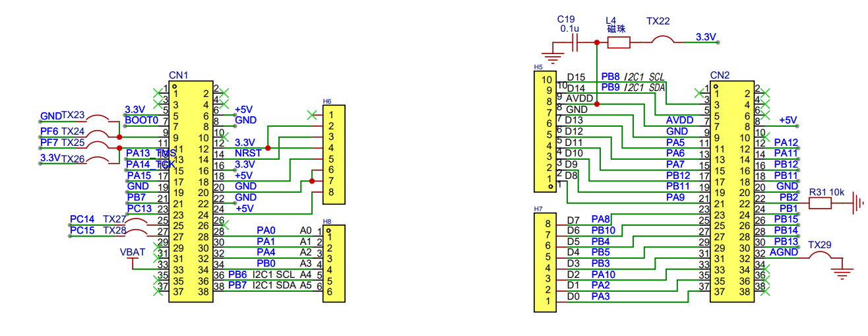Click the PA8 net label next to D7
Screen dimensions: 868x336
point(601,219)
